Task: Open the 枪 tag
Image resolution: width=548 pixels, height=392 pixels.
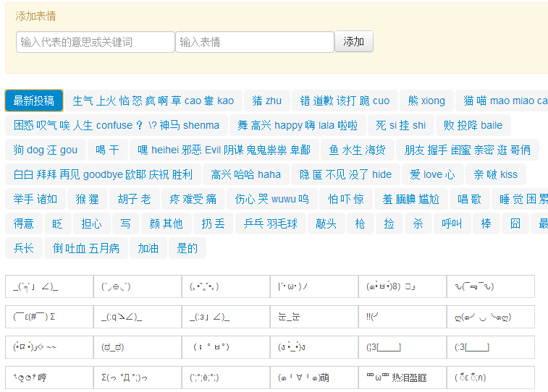Action: pos(360,223)
